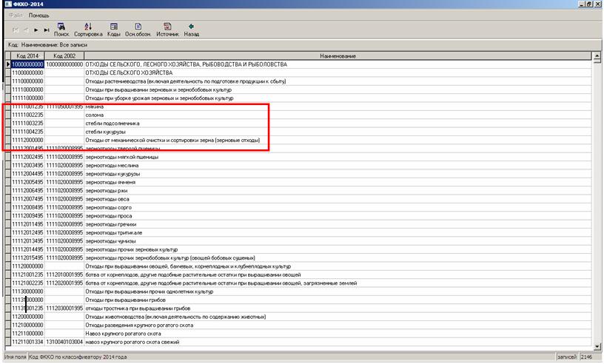The height and width of the screenshot is (364, 604).
Task: Jump to the last record arrow
Action: tap(46, 30)
